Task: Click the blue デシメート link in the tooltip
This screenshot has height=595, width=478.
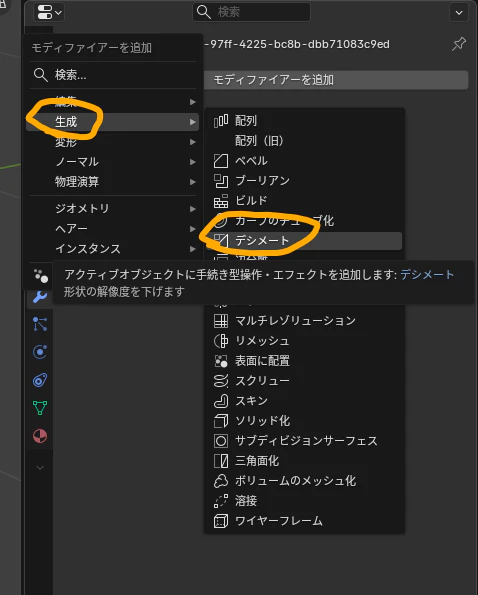Action: (x=427, y=274)
